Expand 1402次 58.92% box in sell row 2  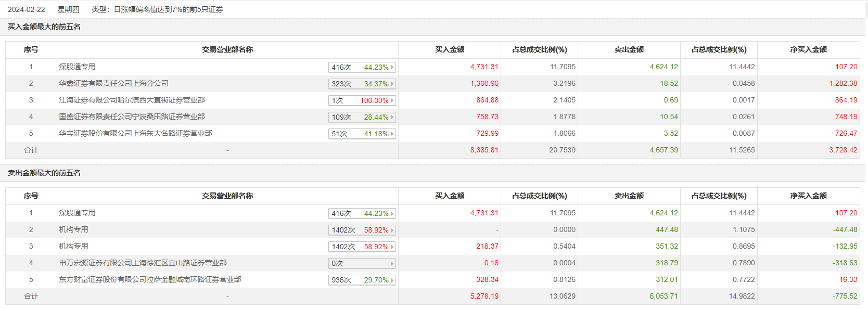pyautogui.click(x=362, y=230)
